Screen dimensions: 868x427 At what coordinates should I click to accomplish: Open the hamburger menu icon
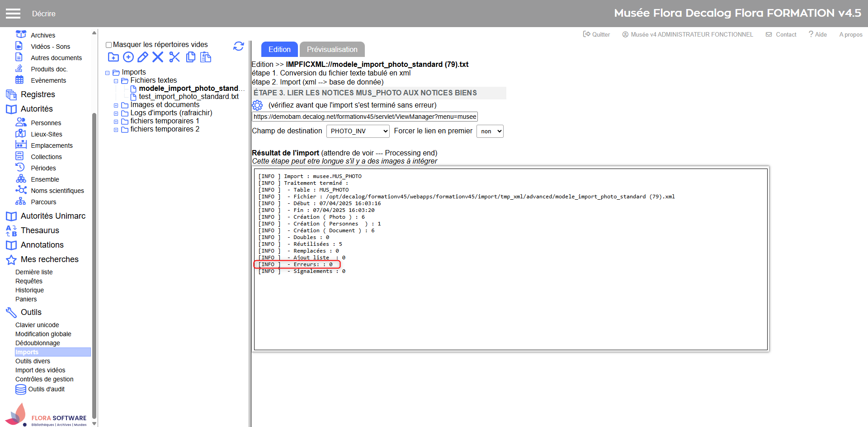pos(13,14)
